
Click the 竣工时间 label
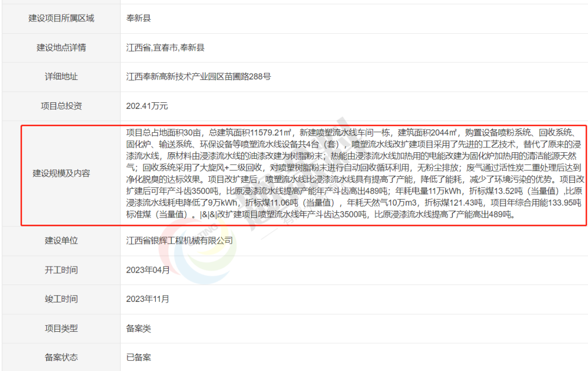coord(61,299)
